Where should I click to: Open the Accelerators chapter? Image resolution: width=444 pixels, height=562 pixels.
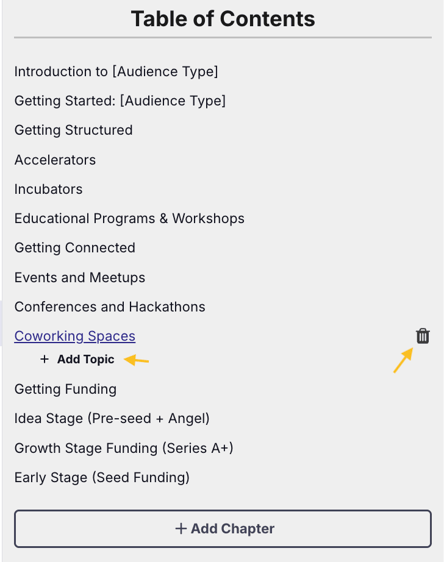(55, 160)
